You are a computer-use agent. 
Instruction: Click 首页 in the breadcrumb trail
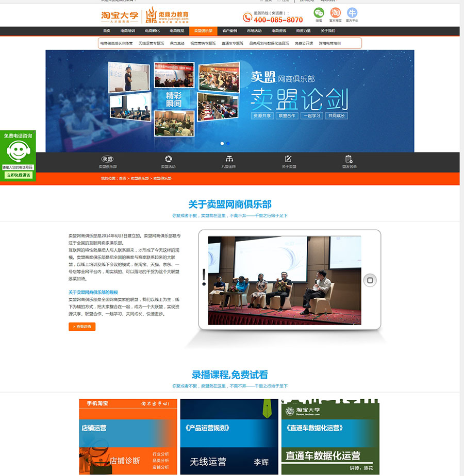(x=123, y=178)
